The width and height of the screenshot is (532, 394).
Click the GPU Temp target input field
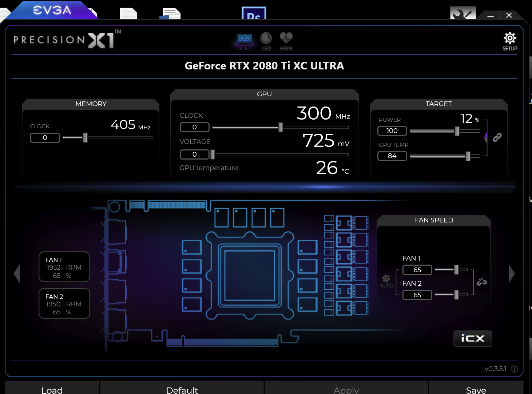392,156
